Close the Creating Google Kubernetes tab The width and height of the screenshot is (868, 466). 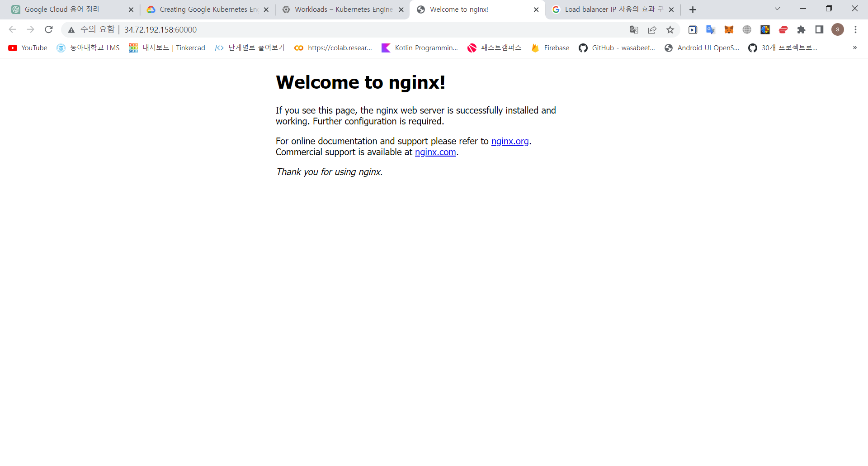[266, 10]
